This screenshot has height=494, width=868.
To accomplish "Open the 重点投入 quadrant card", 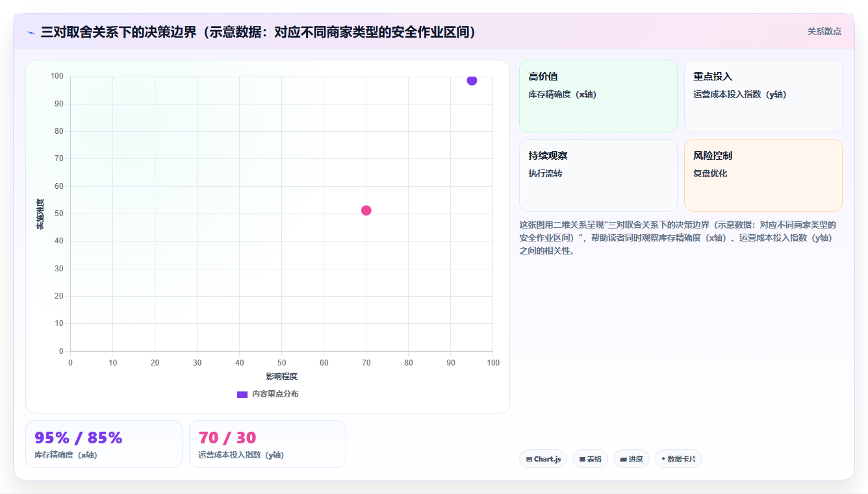I will coord(763,96).
